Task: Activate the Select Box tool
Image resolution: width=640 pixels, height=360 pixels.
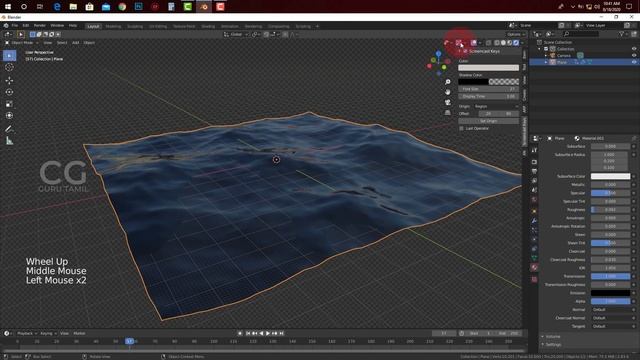Action: tap(9, 55)
